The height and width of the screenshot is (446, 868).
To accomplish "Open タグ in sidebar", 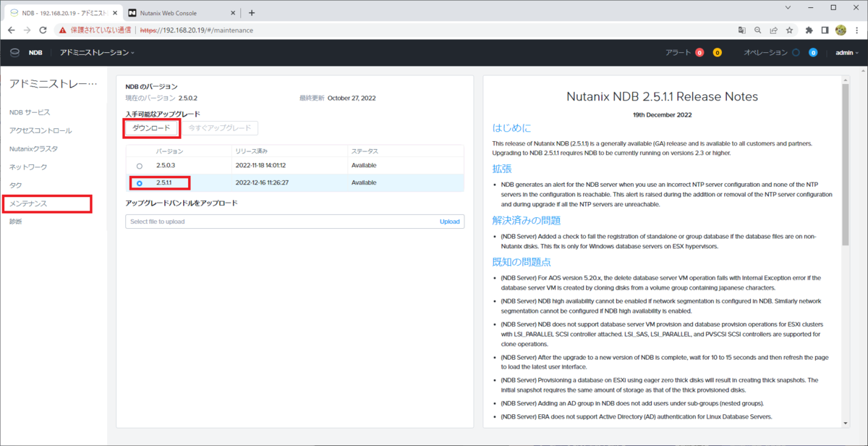I will 15,185.
